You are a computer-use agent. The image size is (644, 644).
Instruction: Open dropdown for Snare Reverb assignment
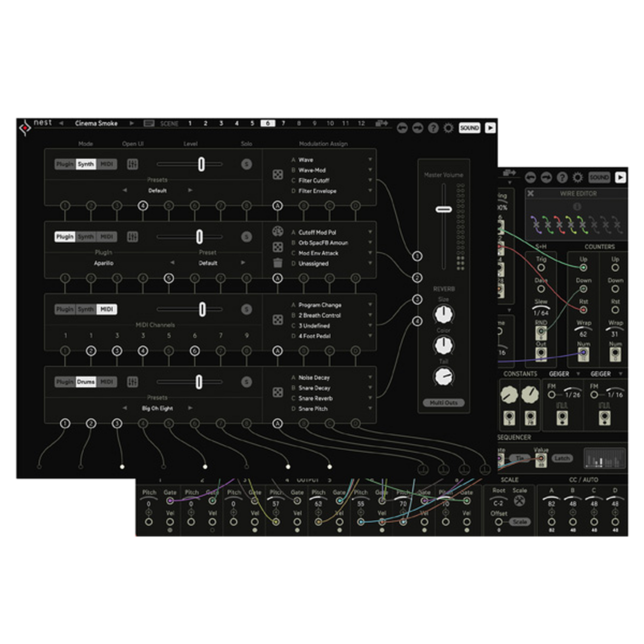click(370, 398)
